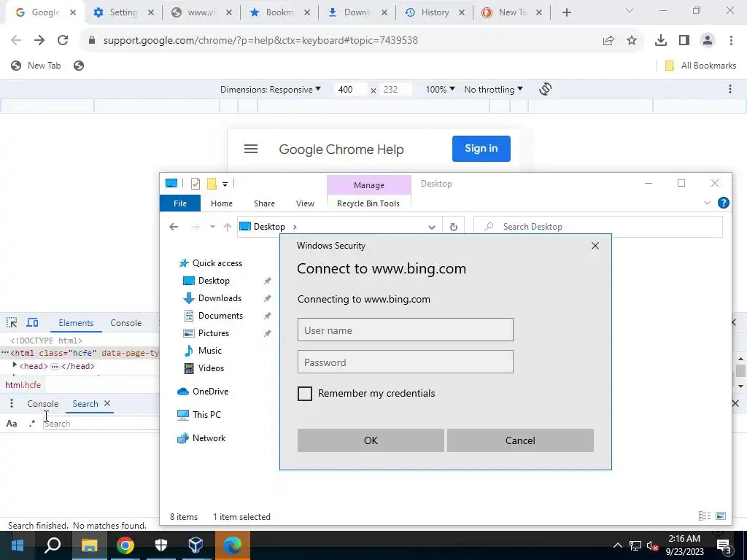The image size is (747, 560).
Task: Click OK in Windows Security dialog
Action: coord(371,440)
